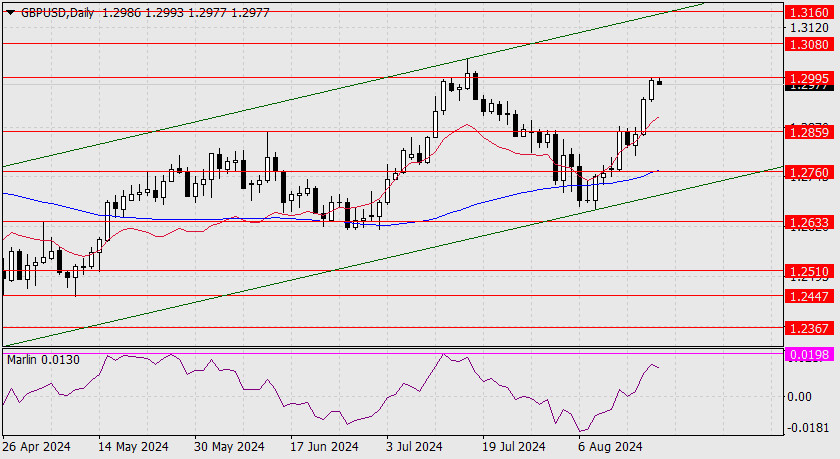Click the 26 Apr 2024 date label
Screen dimensions: 840x459
(37, 446)
